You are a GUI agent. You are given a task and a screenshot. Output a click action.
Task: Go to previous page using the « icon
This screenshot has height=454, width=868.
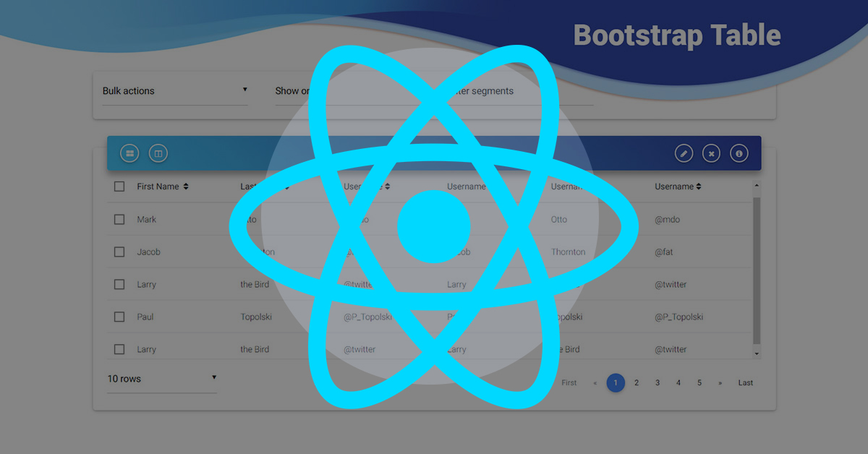pos(595,382)
